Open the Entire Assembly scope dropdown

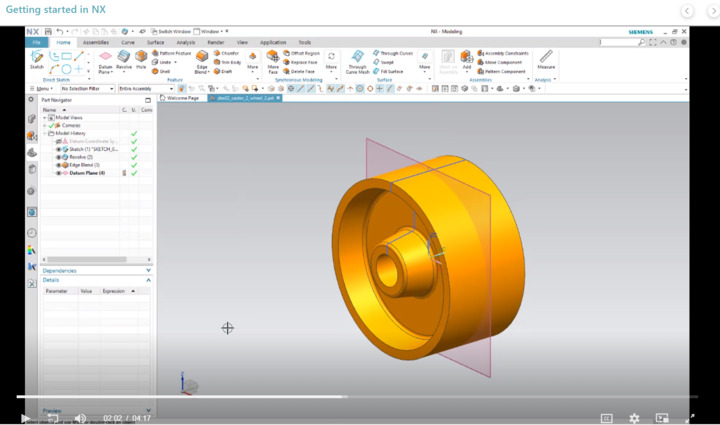point(145,89)
